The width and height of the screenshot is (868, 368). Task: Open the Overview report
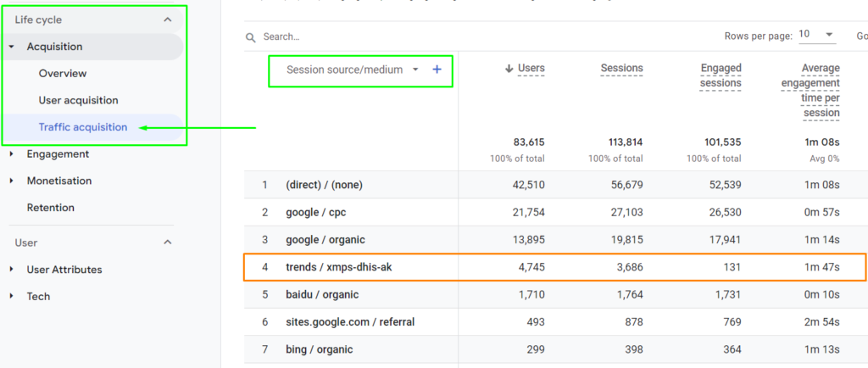click(x=63, y=74)
